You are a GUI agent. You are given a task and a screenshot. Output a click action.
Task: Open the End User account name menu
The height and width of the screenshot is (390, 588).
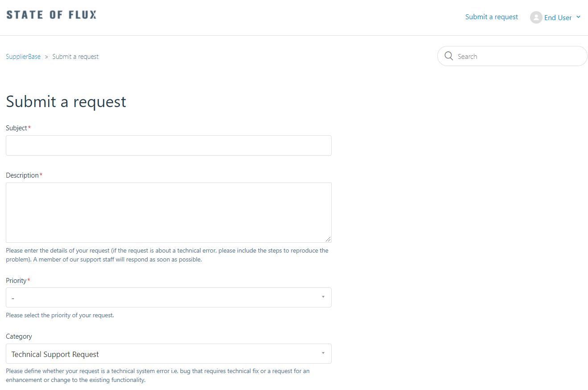click(x=558, y=18)
